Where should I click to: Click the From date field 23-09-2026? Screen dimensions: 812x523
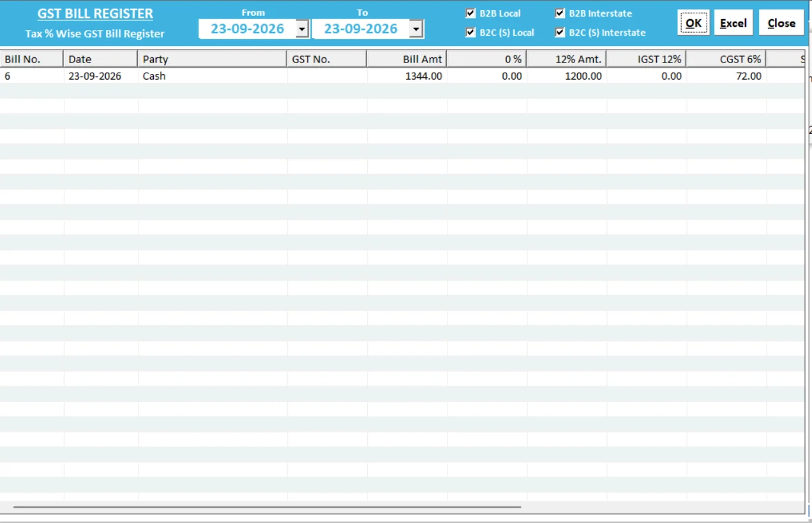pyautogui.click(x=248, y=29)
